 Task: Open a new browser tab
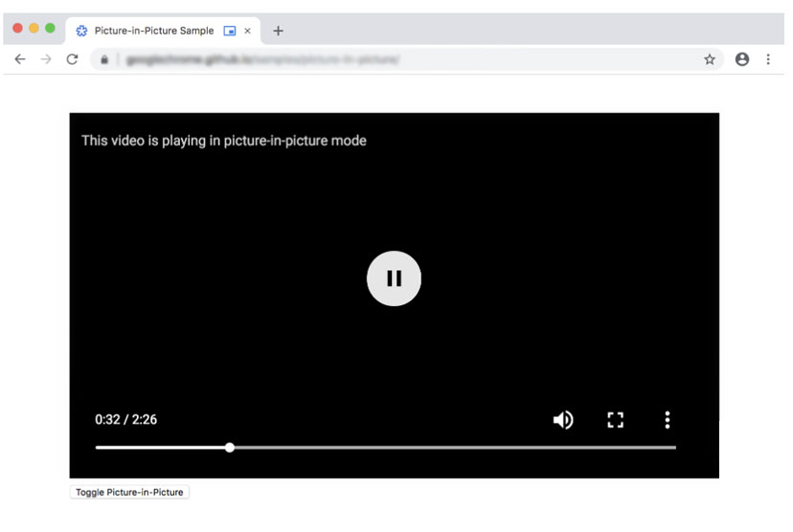(x=278, y=31)
